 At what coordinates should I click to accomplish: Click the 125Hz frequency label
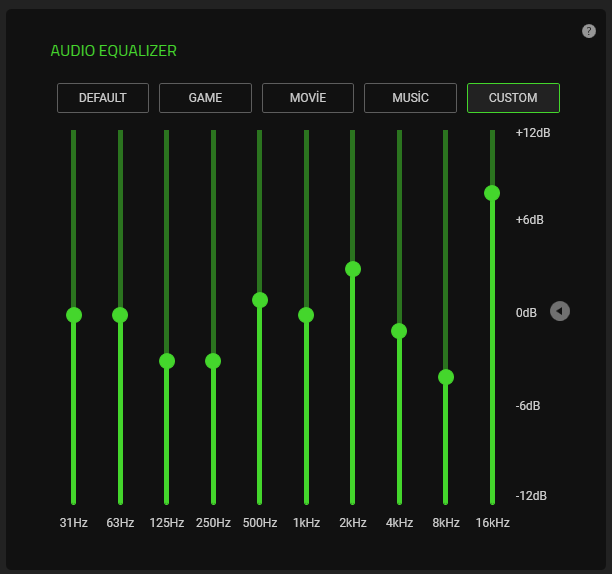tap(167, 522)
